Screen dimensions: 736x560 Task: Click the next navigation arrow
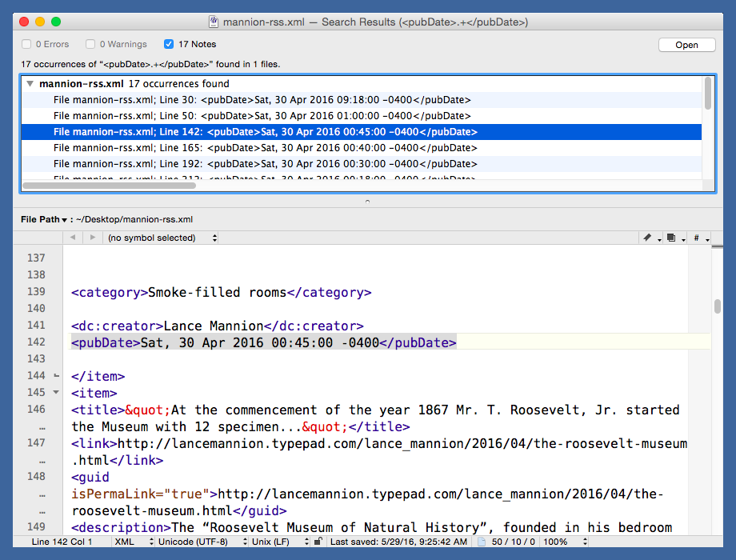(93, 238)
